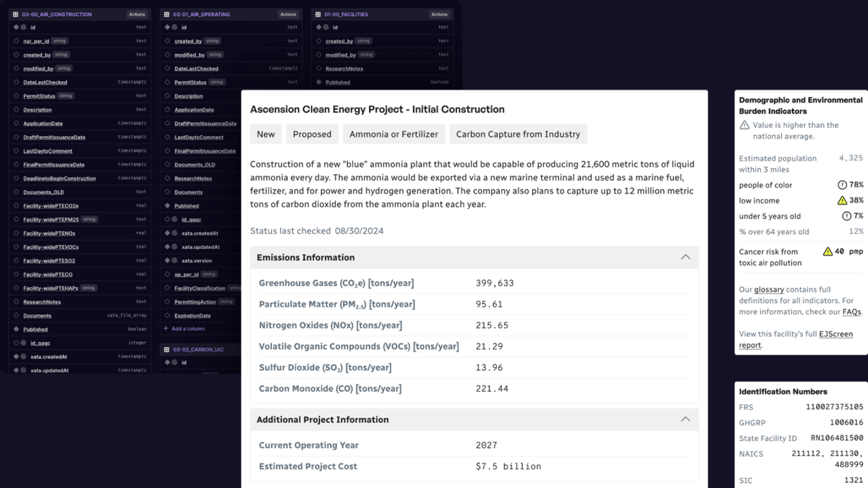Click the warning triangle next to 40 pmp
868x488 pixels.
coord(828,252)
